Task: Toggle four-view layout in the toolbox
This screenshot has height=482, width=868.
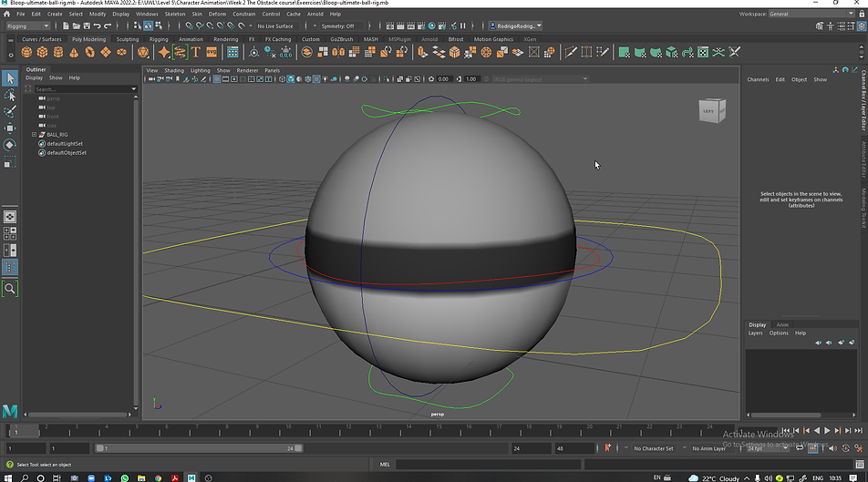Action: click(10, 233)
